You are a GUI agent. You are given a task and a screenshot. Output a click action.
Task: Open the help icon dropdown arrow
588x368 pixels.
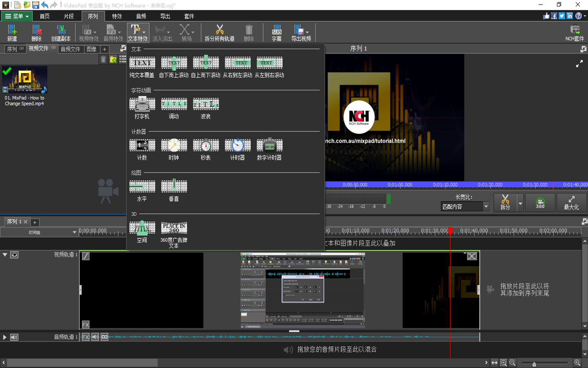point(585,16)
